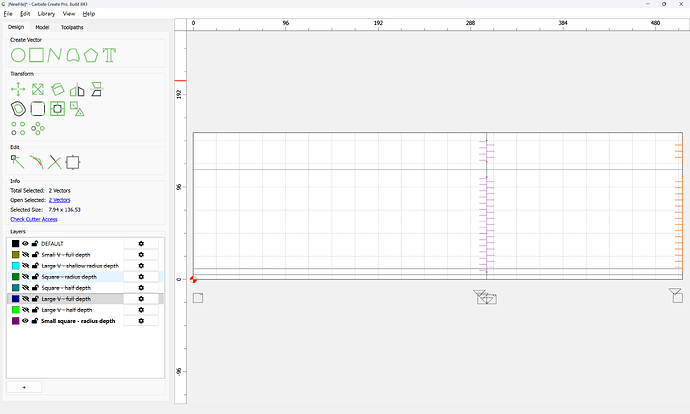Switch to the Design tab
This screenshot has width=690, height=414.
click(16, 27)
